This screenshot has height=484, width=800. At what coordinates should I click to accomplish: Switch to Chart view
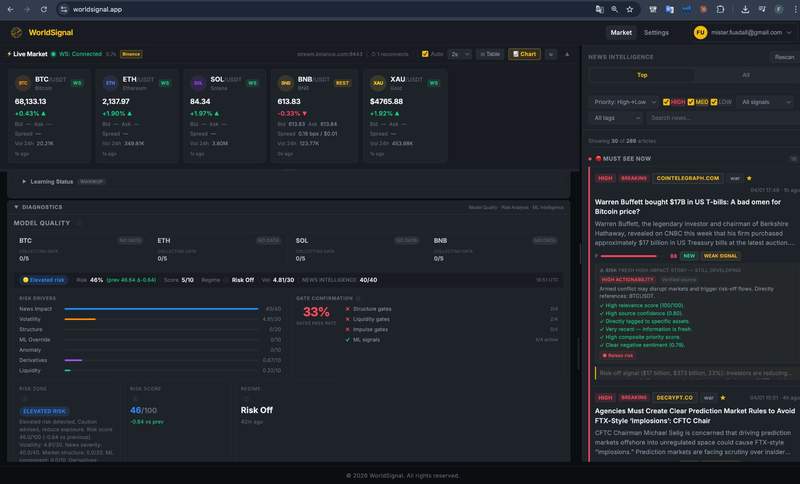(524, 54)
